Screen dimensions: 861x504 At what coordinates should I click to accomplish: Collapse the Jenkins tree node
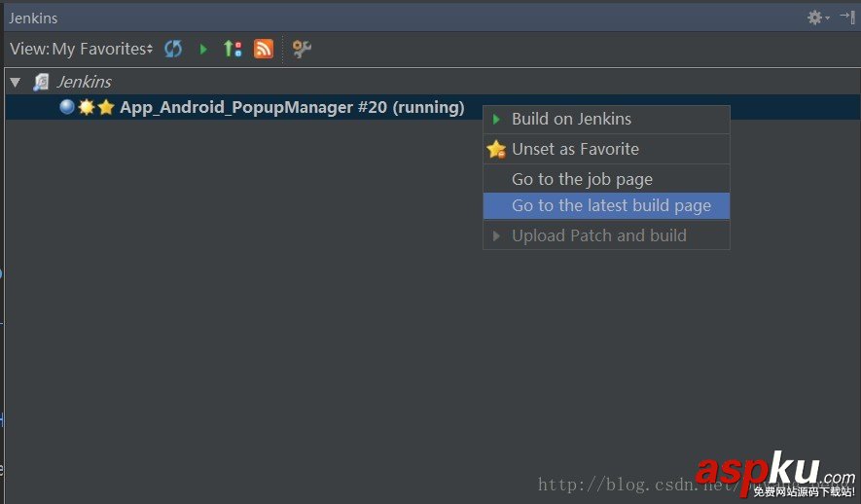pos(16,83)
